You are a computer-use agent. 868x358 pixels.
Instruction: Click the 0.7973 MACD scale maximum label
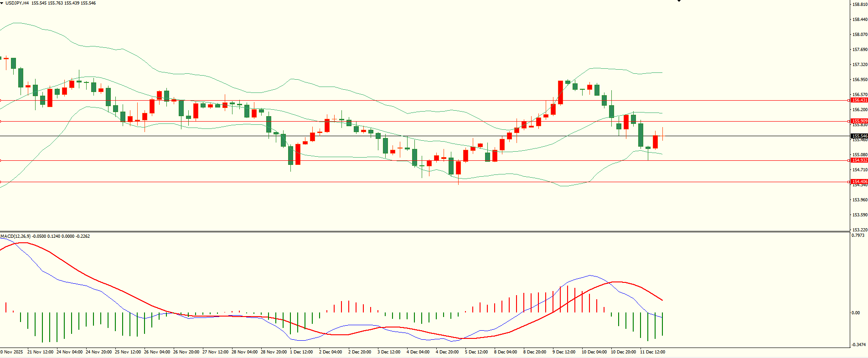[x=858, y=235]
